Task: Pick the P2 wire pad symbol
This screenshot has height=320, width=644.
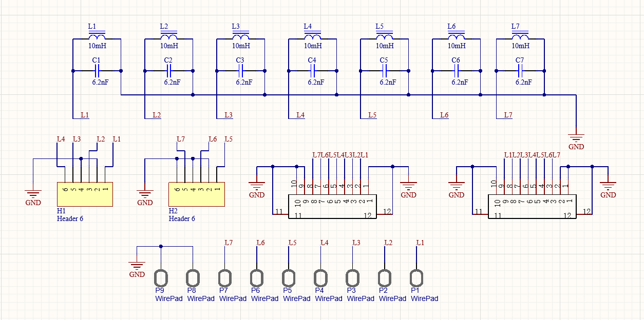Action: click(385, 278)
